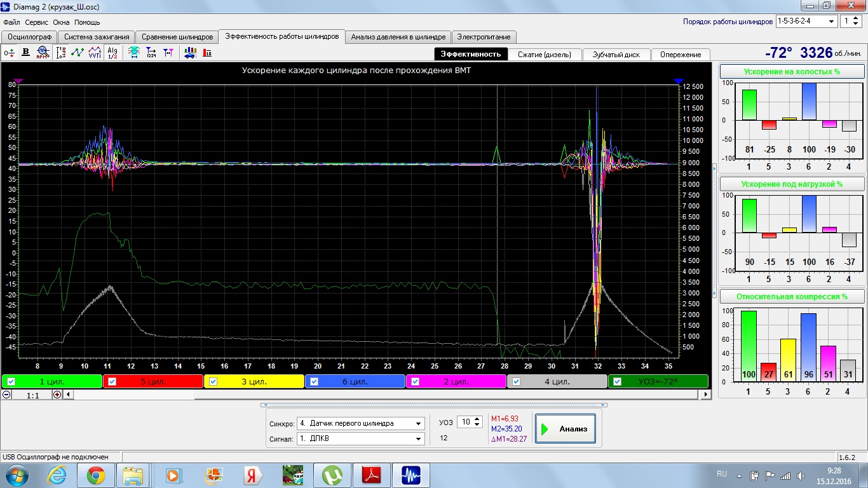868x488 pixels.
Task: Toggle the 3 цил. checkbox
Action: pos(214,382)
